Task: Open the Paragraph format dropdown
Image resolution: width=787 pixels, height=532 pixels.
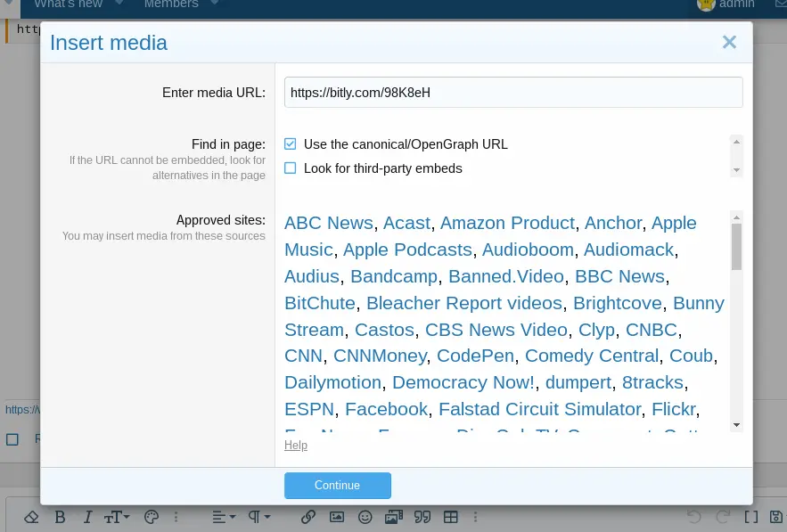Action: [259, 517]
